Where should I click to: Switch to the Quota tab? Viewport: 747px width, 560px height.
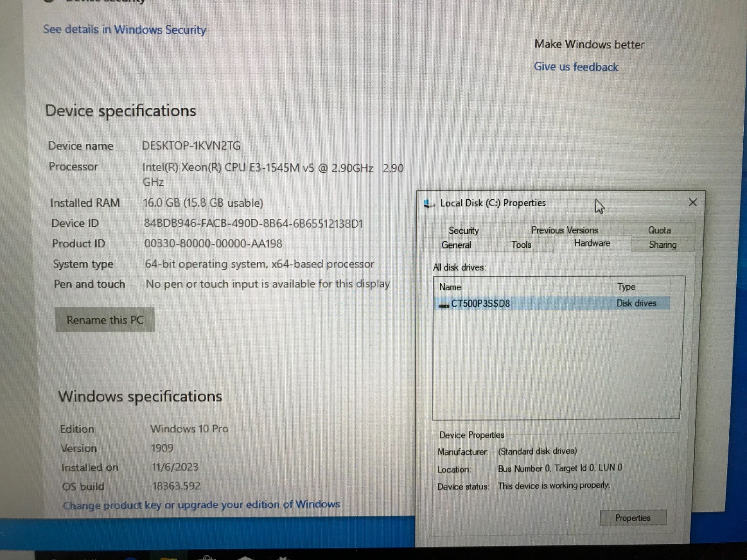point(659,230)
